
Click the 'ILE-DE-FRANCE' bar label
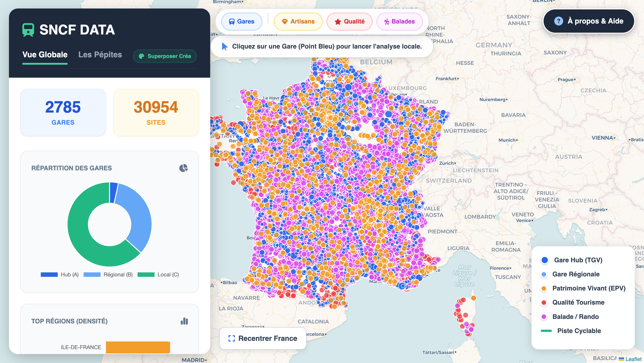[81, 347]
